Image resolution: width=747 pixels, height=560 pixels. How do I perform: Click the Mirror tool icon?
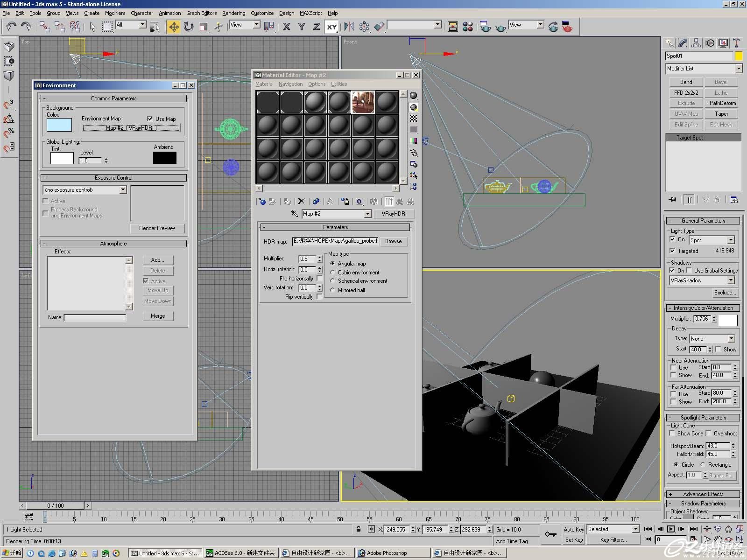tap(349, 27)
